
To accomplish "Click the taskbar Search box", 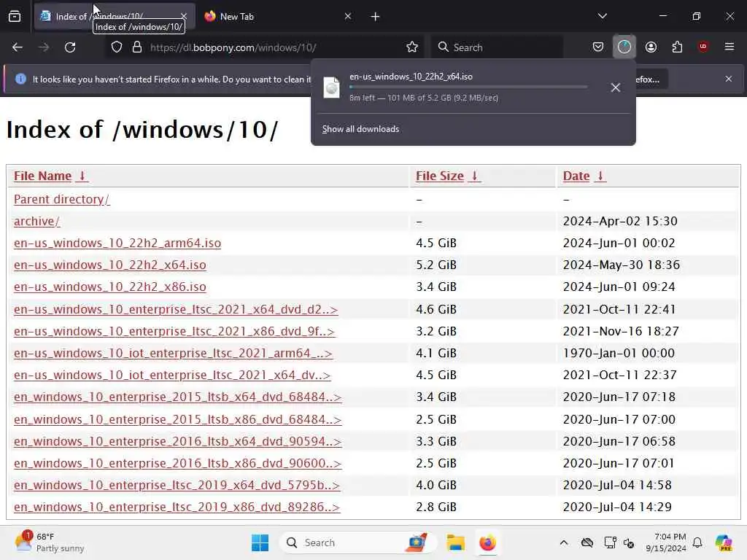I will [357, 542].
